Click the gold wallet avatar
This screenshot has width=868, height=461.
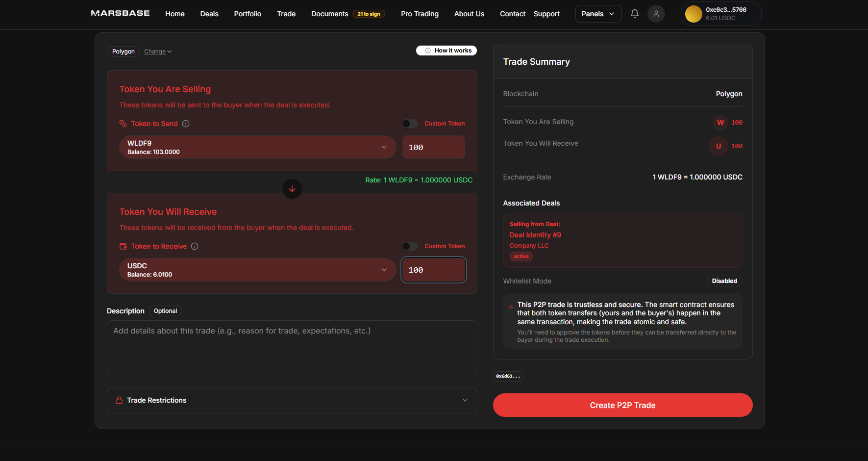point(693,14)
